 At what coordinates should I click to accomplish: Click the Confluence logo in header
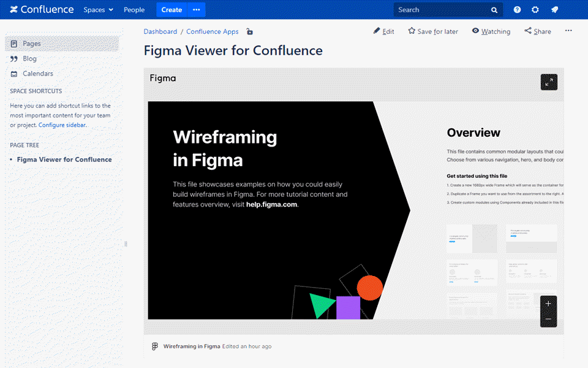tap(42, 9)
